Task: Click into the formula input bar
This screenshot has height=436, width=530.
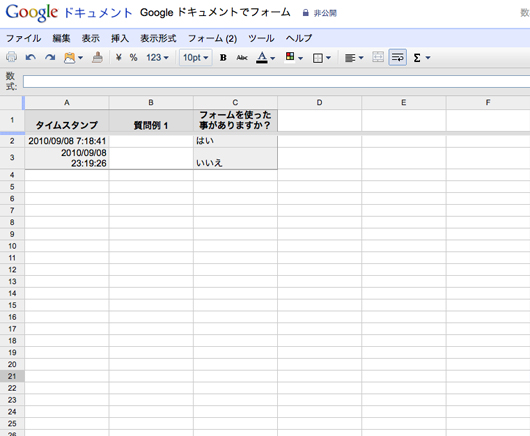Action: point(276,81)
